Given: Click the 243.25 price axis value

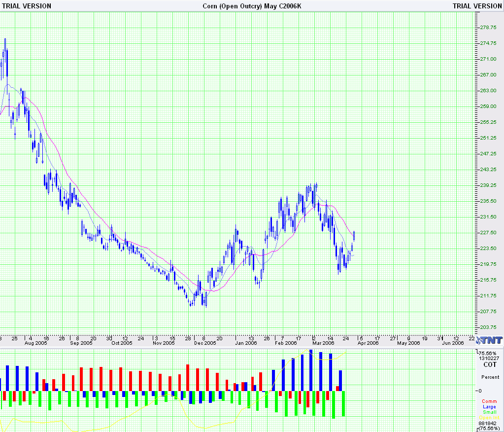Looking at the screenshot, I should click(488, 169).
